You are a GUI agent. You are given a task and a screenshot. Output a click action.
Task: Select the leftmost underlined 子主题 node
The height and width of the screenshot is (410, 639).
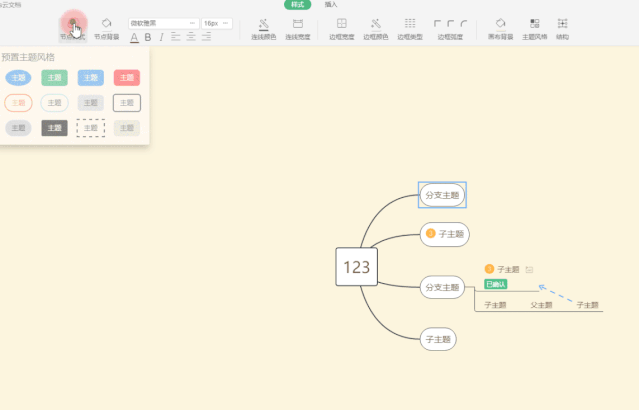(x=495, y=305)
